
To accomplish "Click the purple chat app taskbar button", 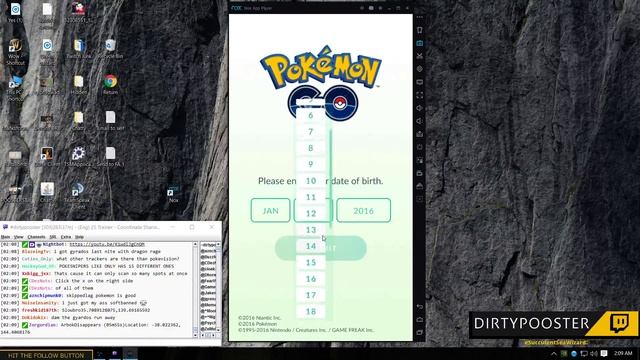I will pos(115,353).
